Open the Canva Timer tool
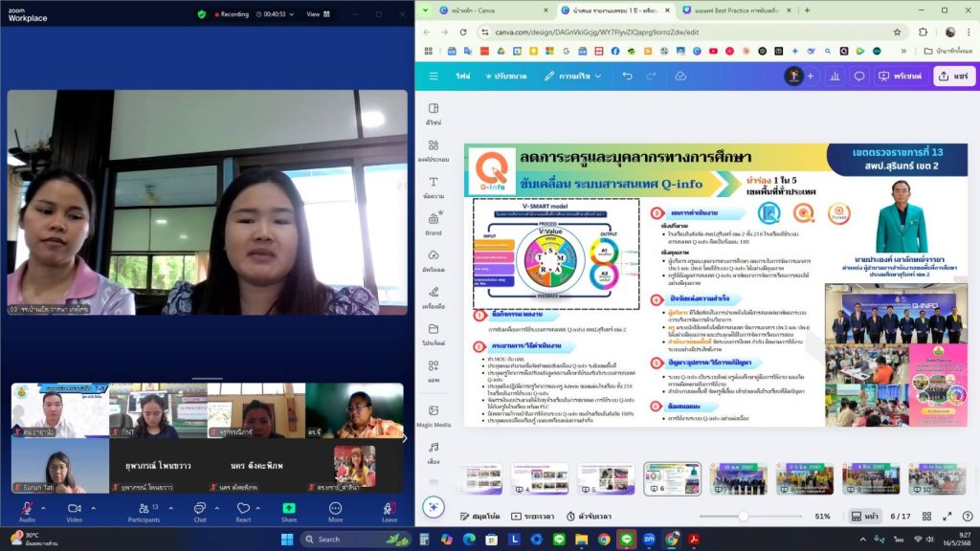The image size is (980, 551). click(x=589, y=517)
